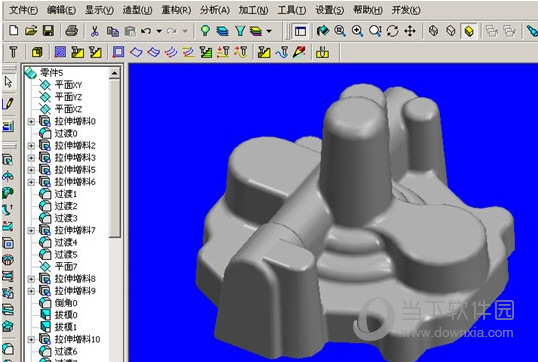The width and height of the screenshot is (538, 362).
Task: Open the 分析(A) menu
Action: point(215,10)
